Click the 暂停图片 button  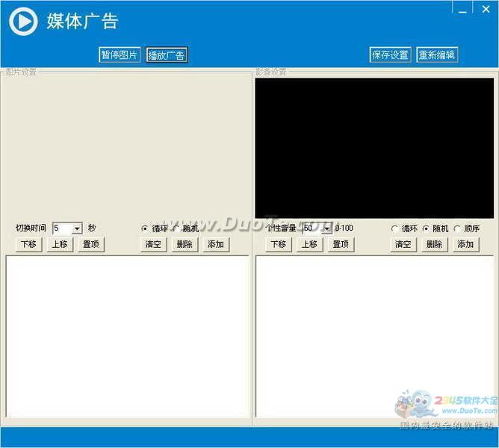click(120, 55)
